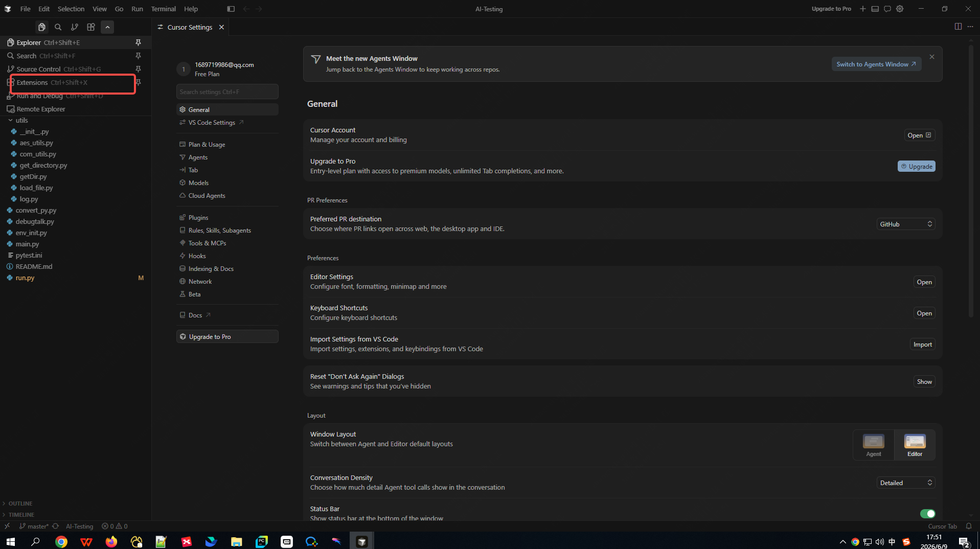Image resolution: width=980 pixels, height=549 pixels.
Task: Click Show for Don't Ask Again dialogs
Action: coord(924,382)
